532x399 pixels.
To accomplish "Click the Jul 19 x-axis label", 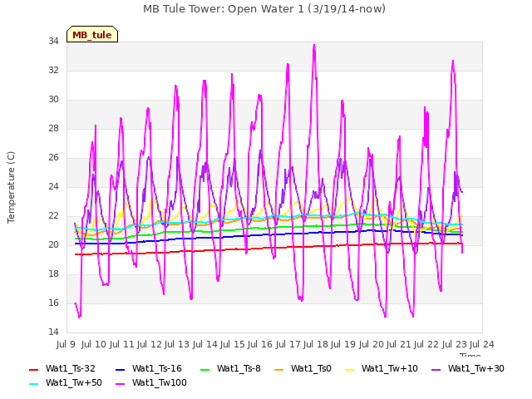I will 343,345.
